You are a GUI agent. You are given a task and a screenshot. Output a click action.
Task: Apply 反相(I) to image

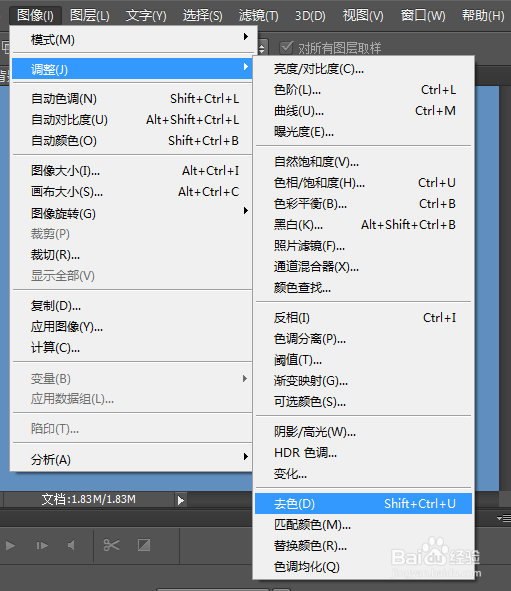point(363,318)
